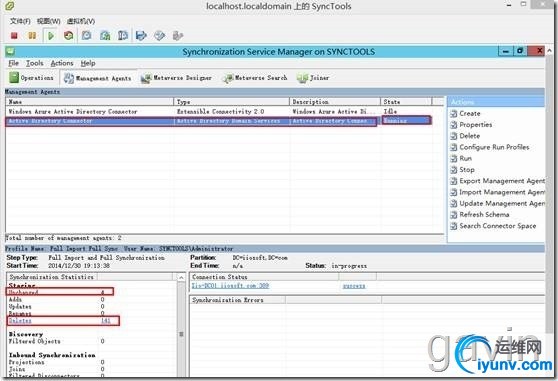Open the Metaverse Search view
The width and height of the screenshot is (558, 381).
pos(255,78)
